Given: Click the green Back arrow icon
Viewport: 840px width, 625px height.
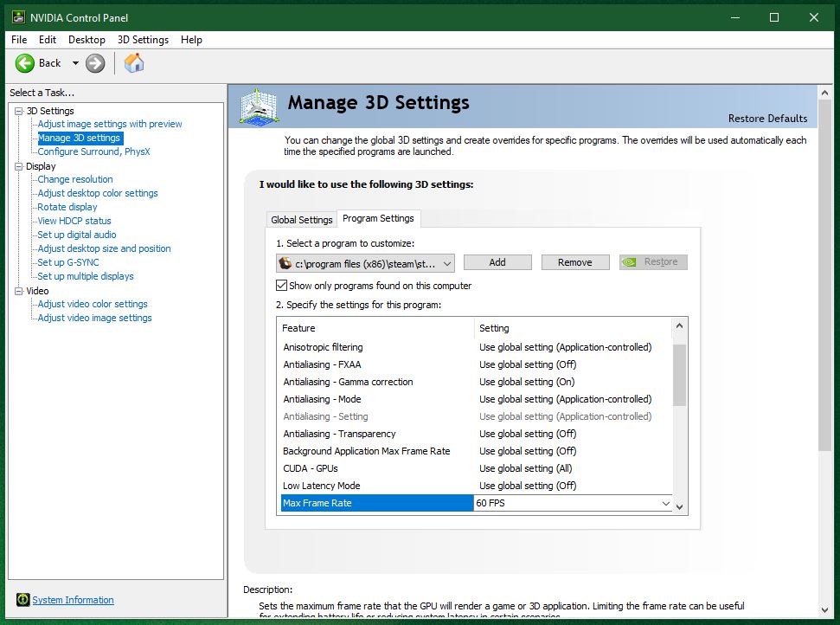Looking at the screenshot, I should click(25, 63).
